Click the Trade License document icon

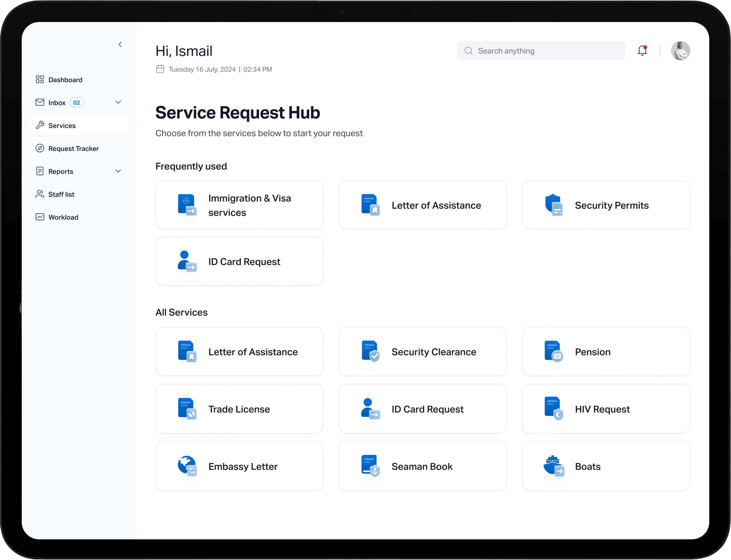pyautogui.click(x=187, y=408)
